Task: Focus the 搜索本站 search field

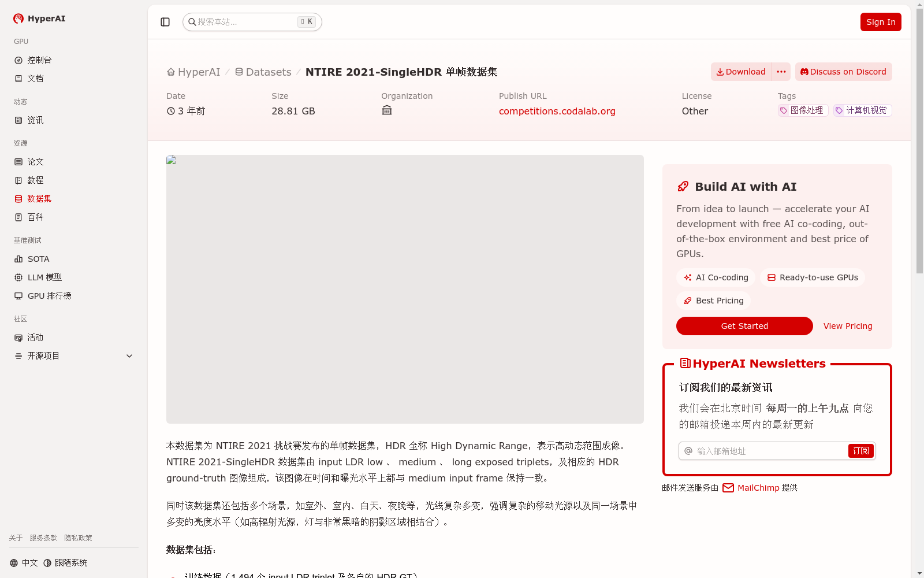Action: [252, 22]
